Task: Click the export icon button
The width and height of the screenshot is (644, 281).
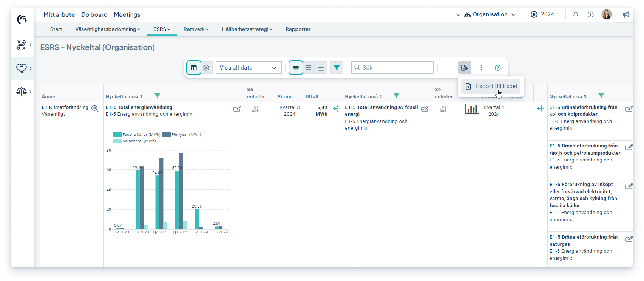Action: pos(465,68)
